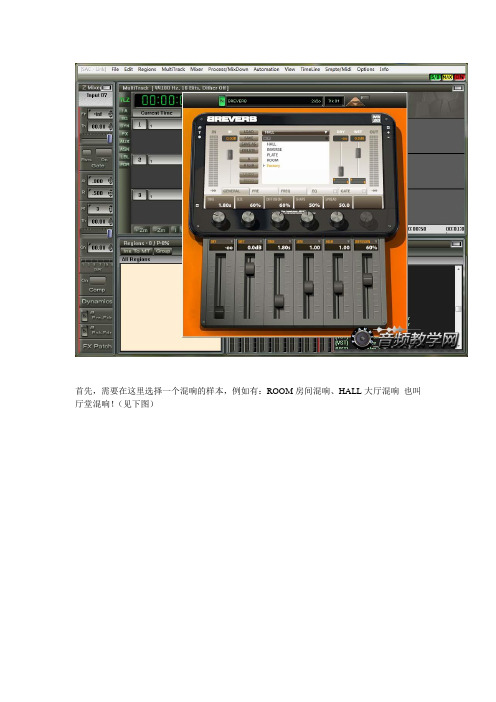
Task: Click fader handle under the 0.0dB value
Action: [x=250, y=269]
